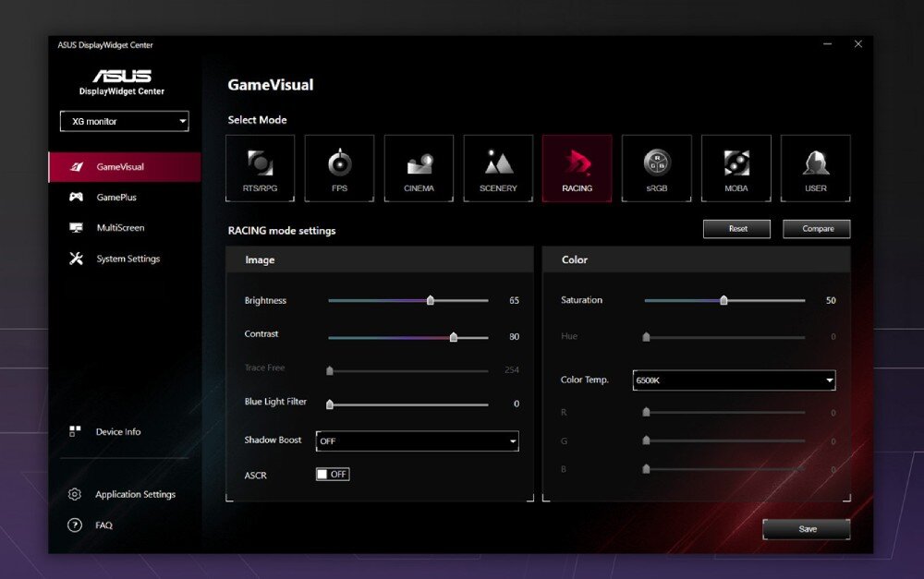Click the R color slider handle
Viewport: 924px width, 579px height.
click(647, 412)
